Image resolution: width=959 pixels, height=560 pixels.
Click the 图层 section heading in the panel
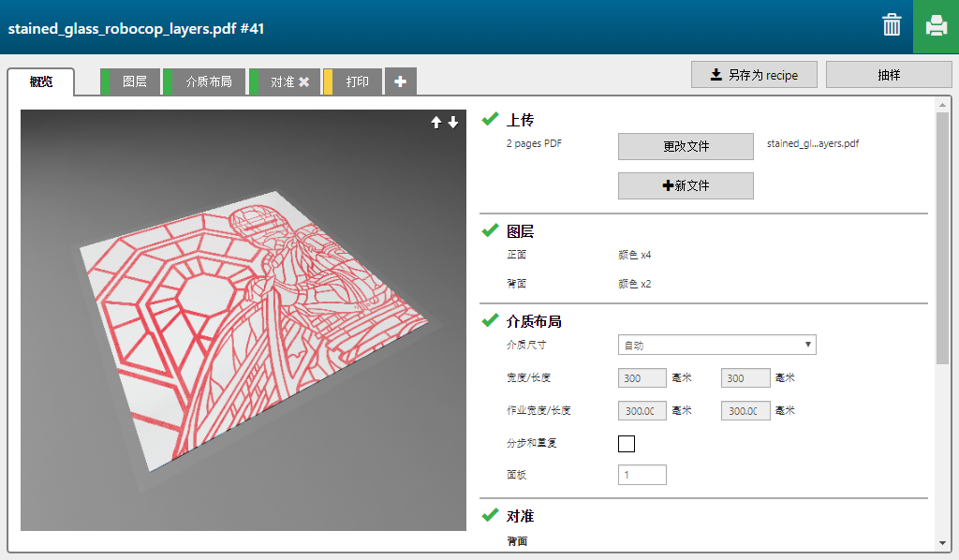[521, 231]
